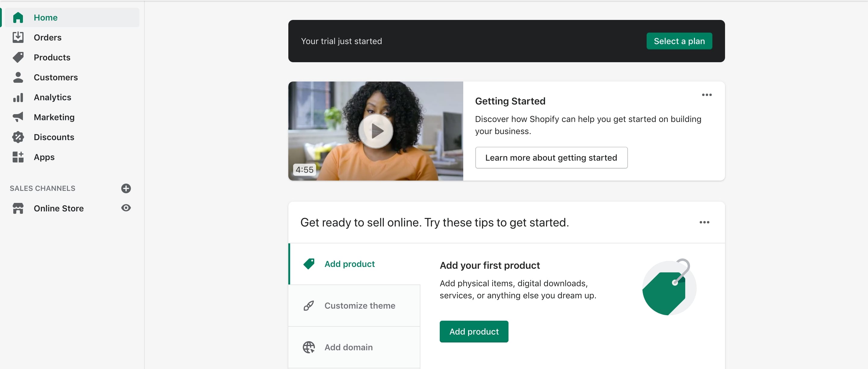Open Getting Started card options menu
868x369 pixels.
(x=706, y=95)
